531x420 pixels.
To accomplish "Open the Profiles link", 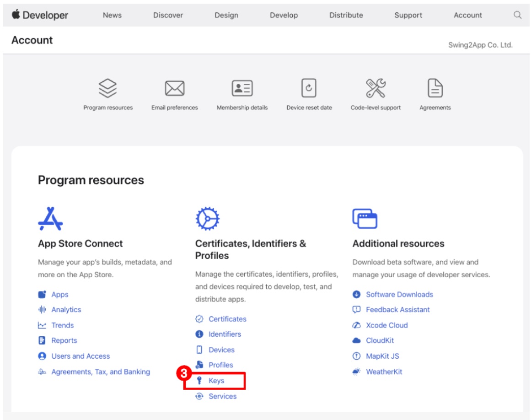I will tap(221, 365).
